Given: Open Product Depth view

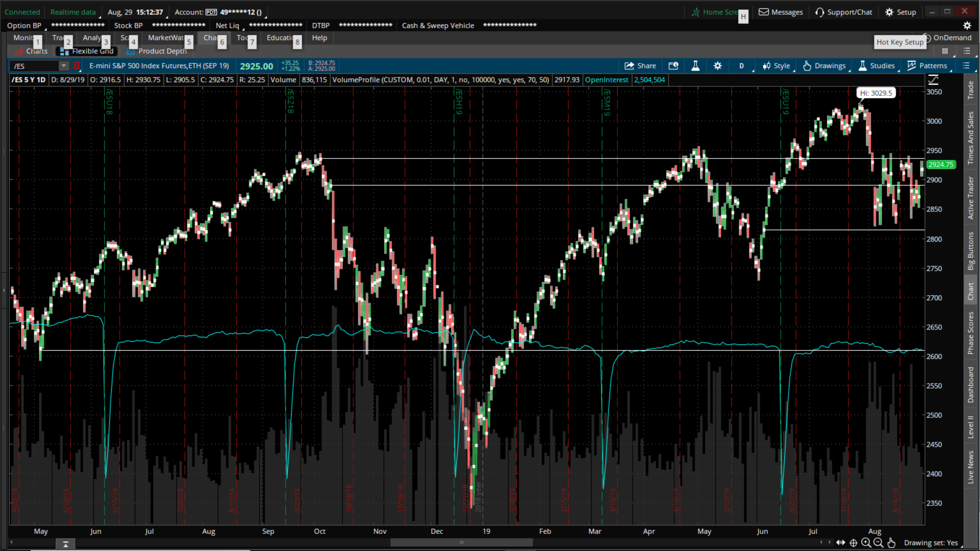Looking at the screenshot, I should click(157, 51).
